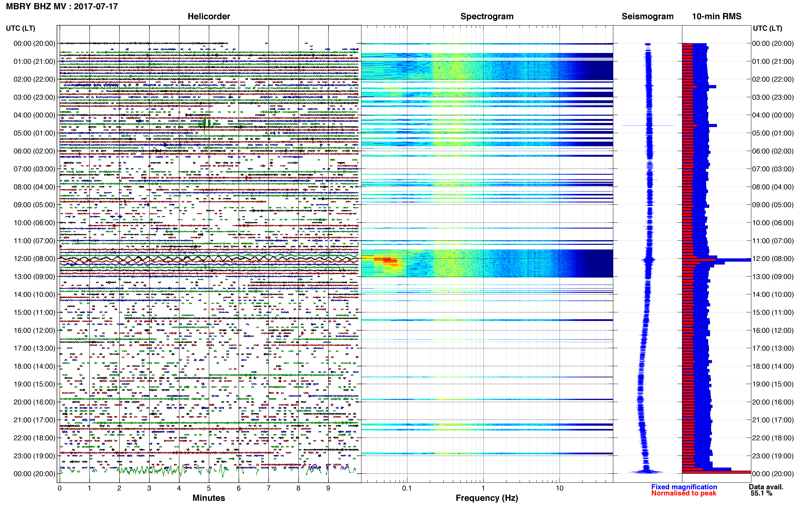Click the left time label '18:00 (14:00)'
Viewport: 812px width, 508px height.
click(x=34, y=366)
